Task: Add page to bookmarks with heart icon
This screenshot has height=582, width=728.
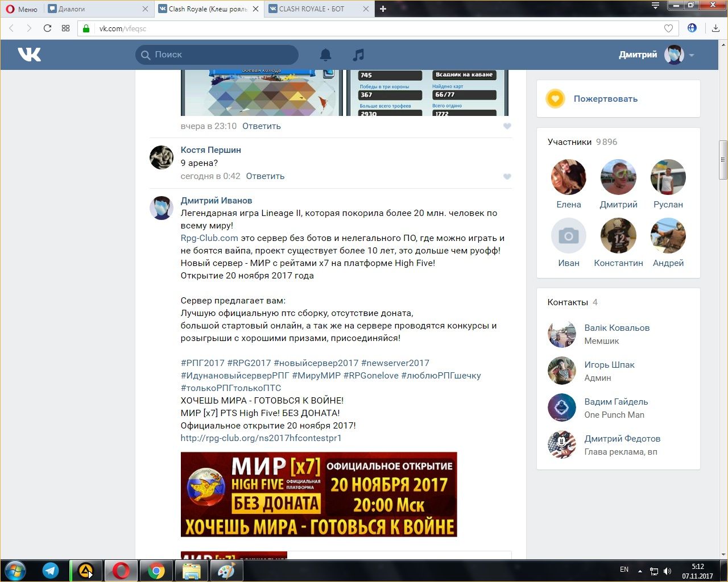Action: click(668, 28)
